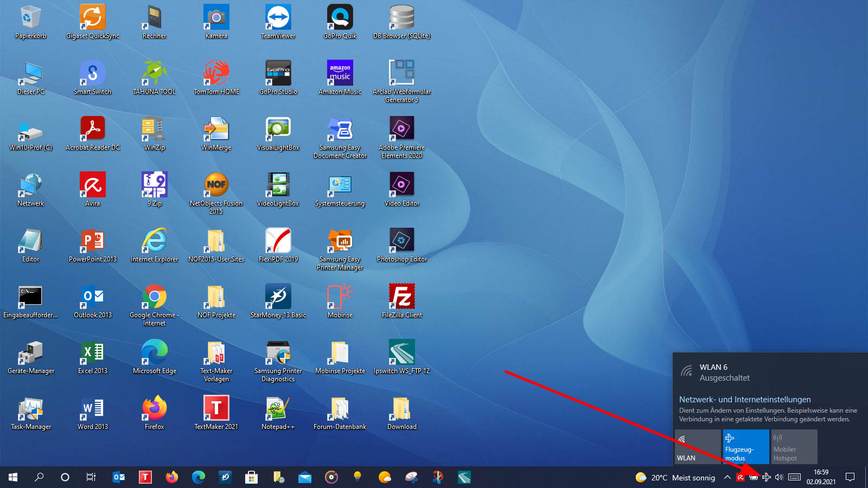868x488 pixels.
Task: Toggle the Mobiler Hotspot tile
Action: (x=794, y=446)
